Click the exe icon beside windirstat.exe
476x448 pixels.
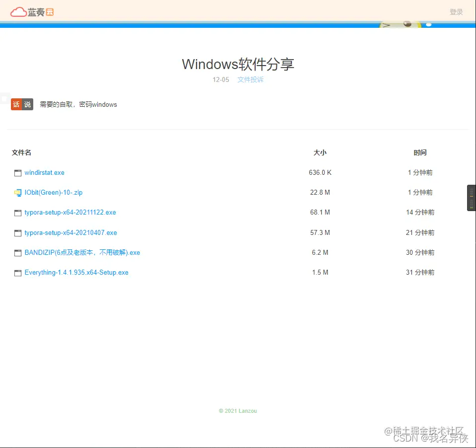18,173
